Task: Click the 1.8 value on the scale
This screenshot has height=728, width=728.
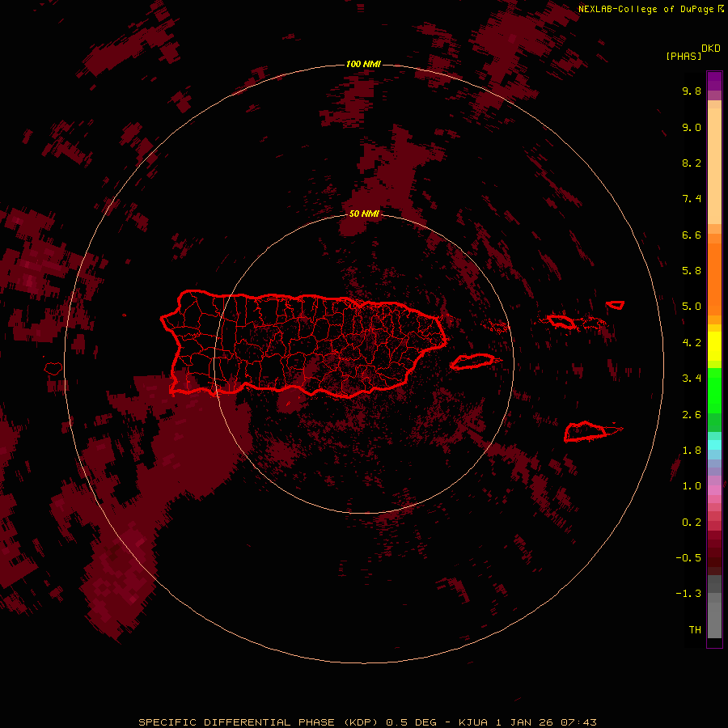Action: pos(692,451)
